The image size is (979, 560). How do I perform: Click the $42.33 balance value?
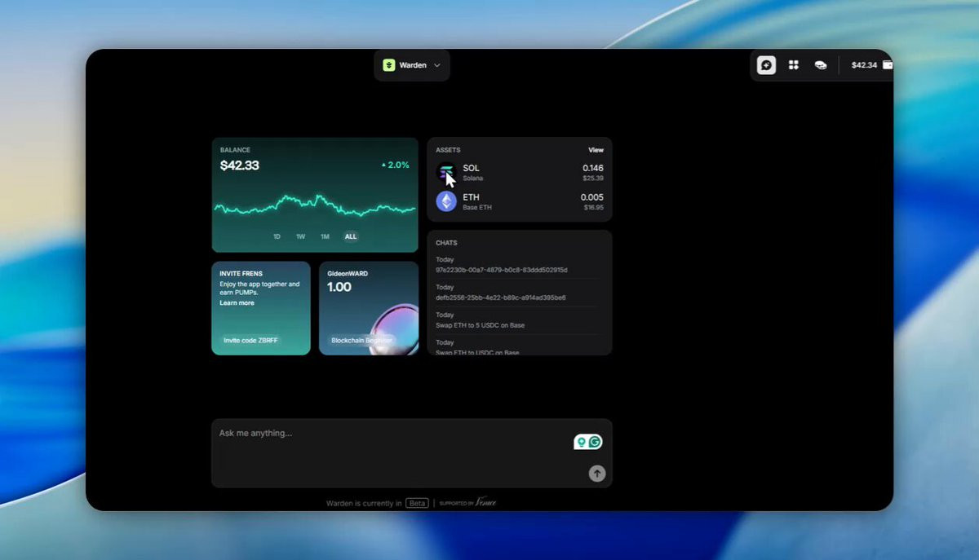pos(240,165)
